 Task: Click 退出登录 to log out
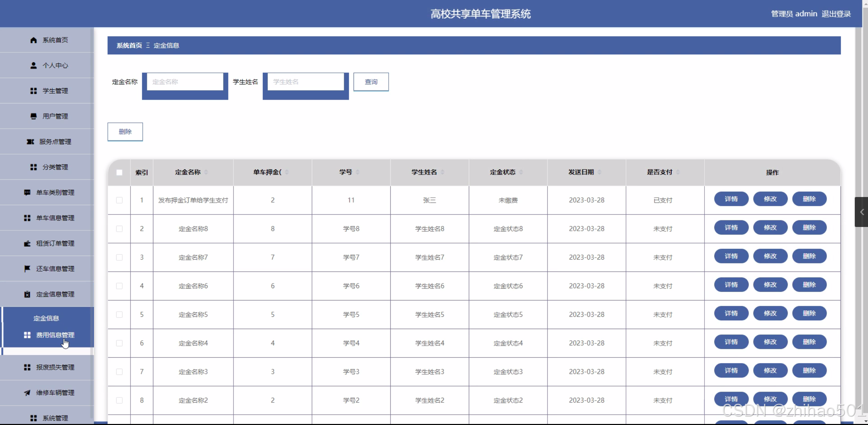pos(836,14)
